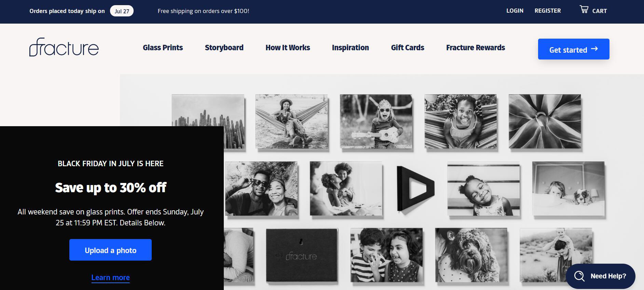Open Storyboard menu item

point(224,48)
